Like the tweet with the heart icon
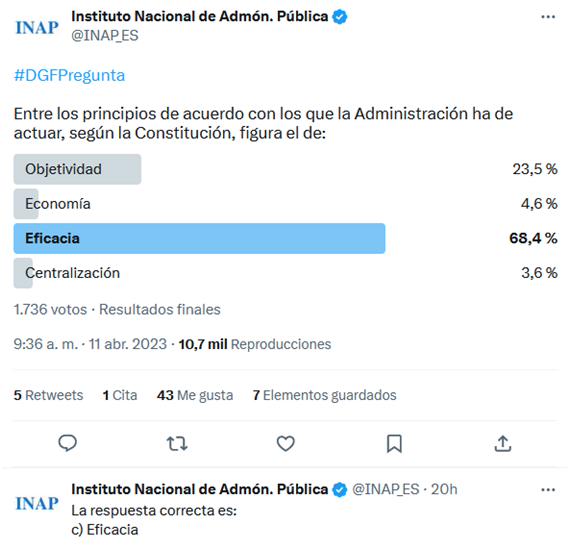The height and width of the screenshot is (551, 571). (286, 444)
